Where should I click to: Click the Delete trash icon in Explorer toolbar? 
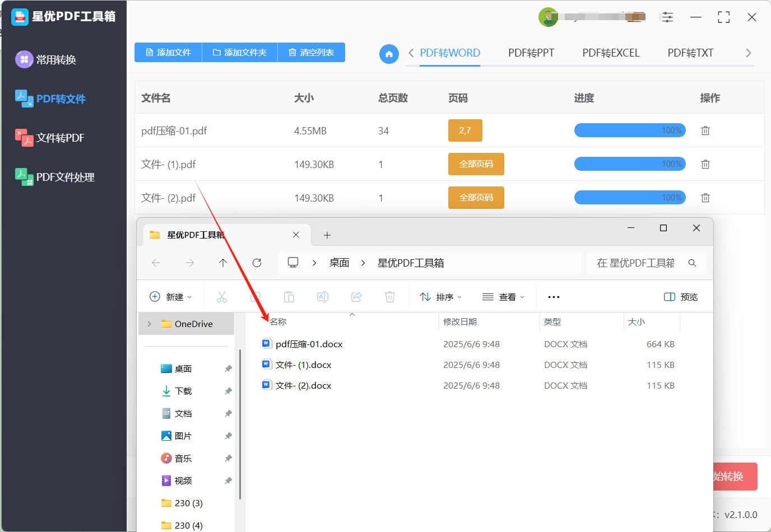(390, 297)
